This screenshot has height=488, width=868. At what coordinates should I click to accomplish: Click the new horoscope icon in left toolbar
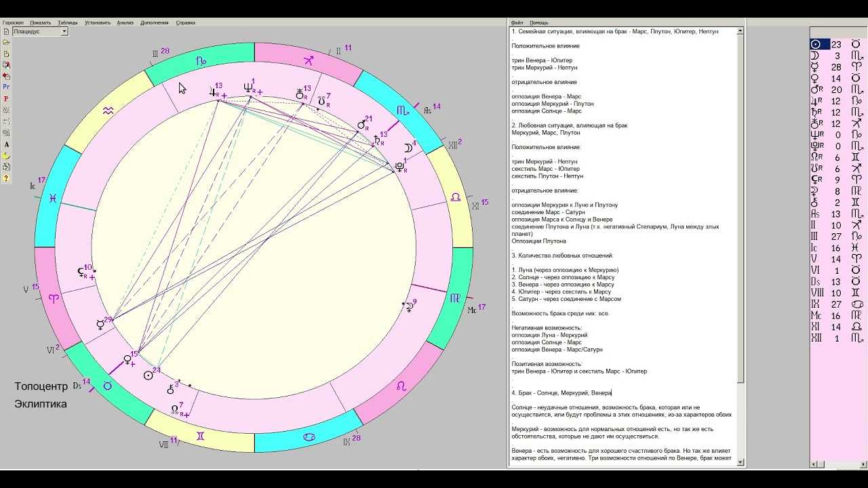pyautogui.click(x=6, y=31)
